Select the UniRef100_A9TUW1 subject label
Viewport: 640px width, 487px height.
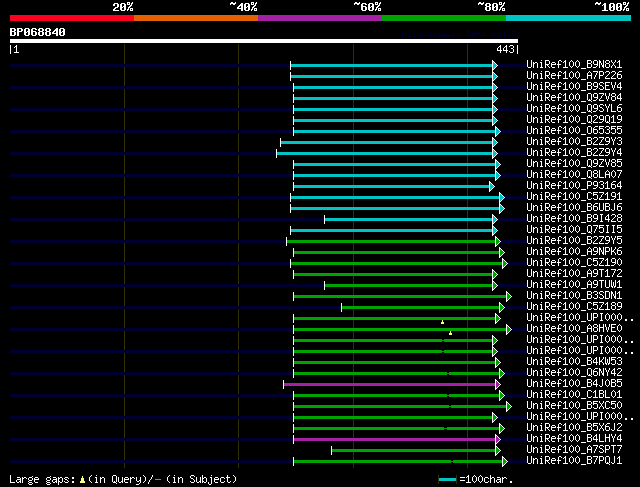click(574, 284)
